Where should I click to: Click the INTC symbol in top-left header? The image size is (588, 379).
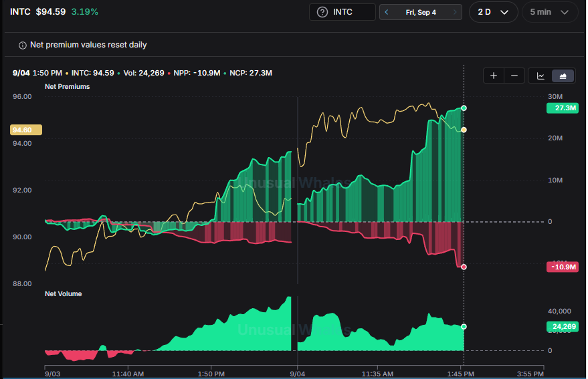20,11
